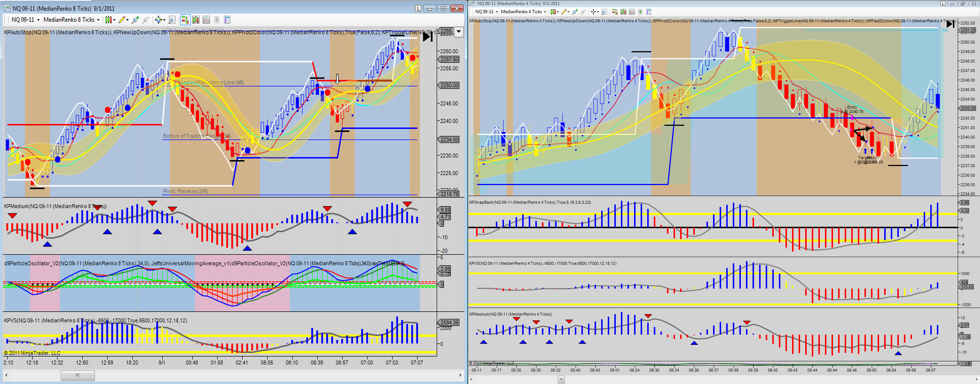Viewport: 980px width, 384px height.
Task: Click the zoom out icon in the 4 Ticks chart toolbar
Action: click(583, 12)
